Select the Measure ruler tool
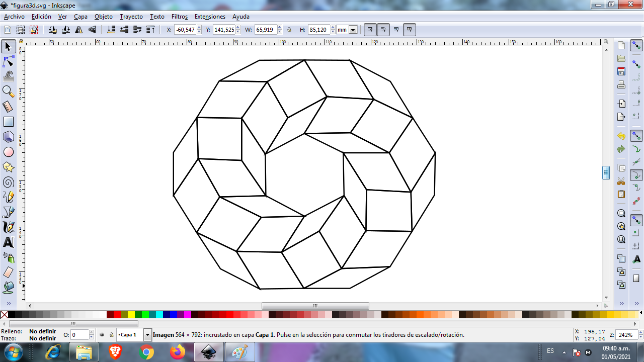This screenshot has width=644, height=362. (x=8, y=107)
